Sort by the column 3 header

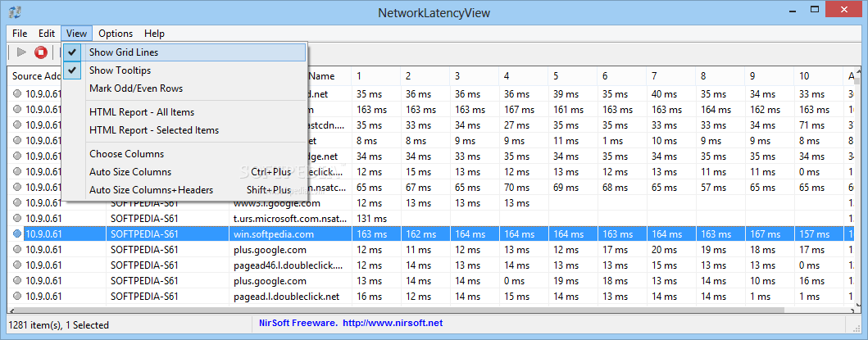(x=475, y=76)
